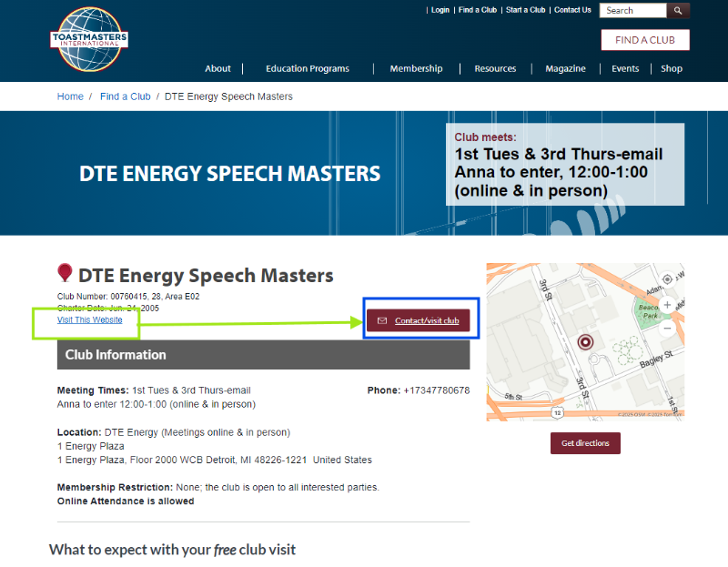728x567 pixels.
Task: Click the club location target marker on map
Action: (x=585, y=342)
